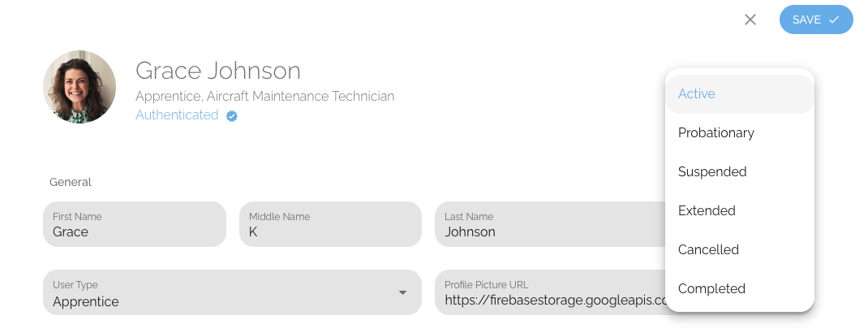Open the User Type dropdown
Screen dimensions: 868x333
[x=233, y=292]
